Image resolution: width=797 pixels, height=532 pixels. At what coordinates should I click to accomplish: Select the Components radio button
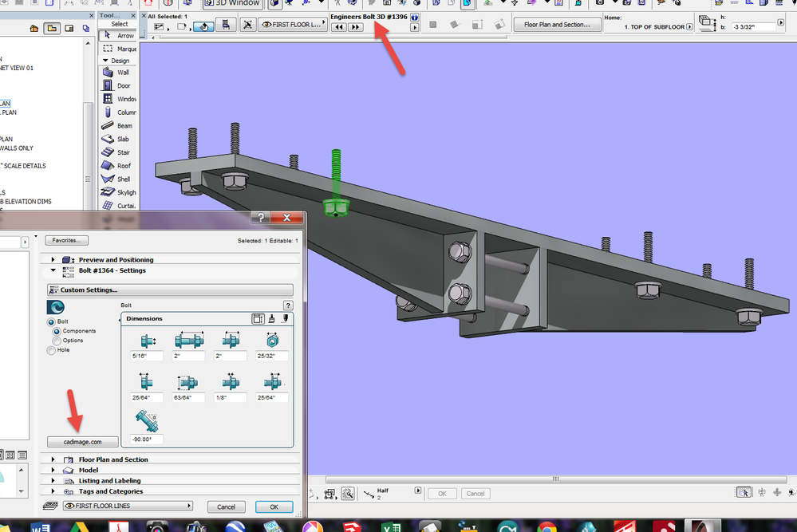[x=57, y=331]
